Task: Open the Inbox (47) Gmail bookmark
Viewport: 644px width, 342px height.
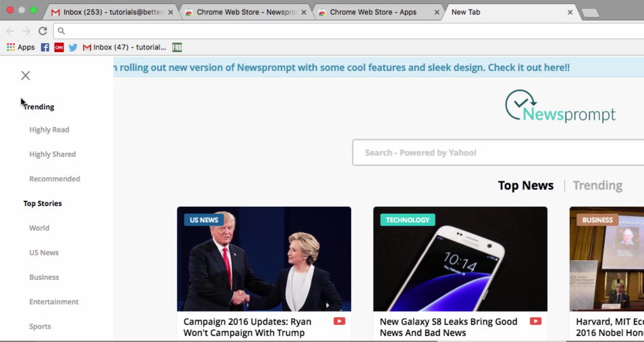Action: pos(124,47)
